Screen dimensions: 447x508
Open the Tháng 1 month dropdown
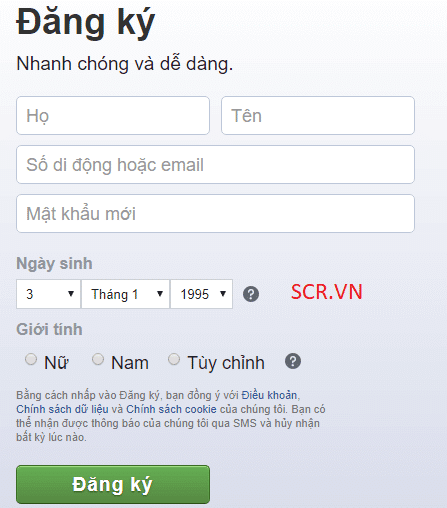click(126, 294)
